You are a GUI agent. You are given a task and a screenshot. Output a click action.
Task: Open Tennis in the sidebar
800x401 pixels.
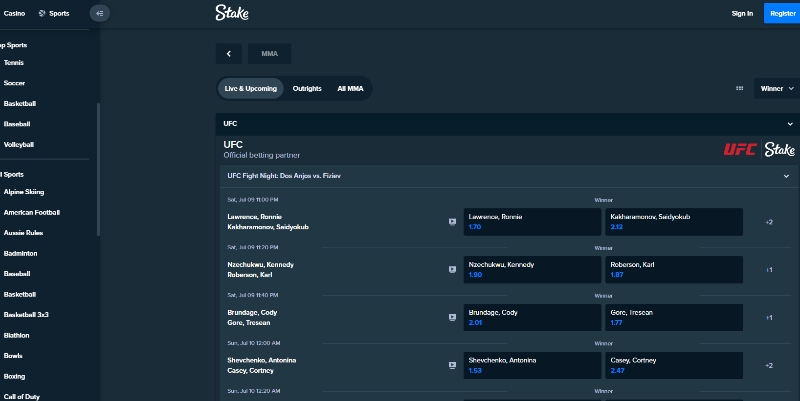[x=14, y=63]
